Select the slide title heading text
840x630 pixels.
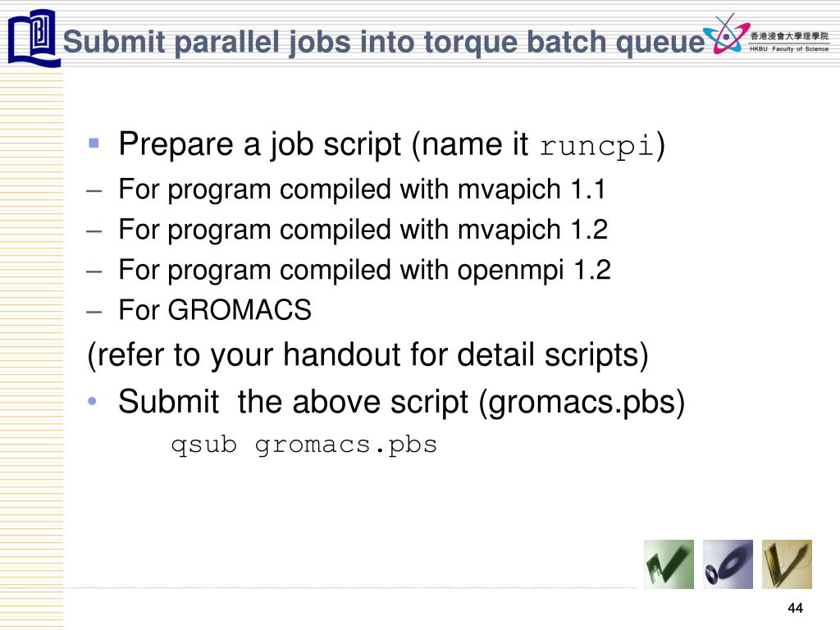[x=384, y=42]
